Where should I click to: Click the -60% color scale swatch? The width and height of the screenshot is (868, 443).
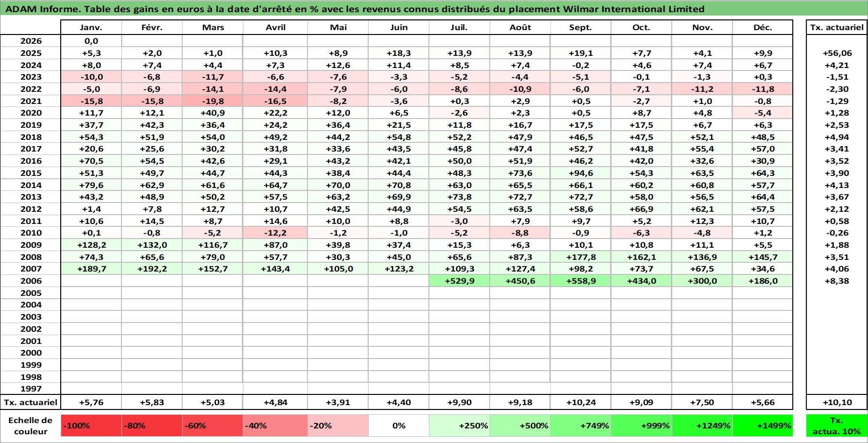(x=213, y=426)
